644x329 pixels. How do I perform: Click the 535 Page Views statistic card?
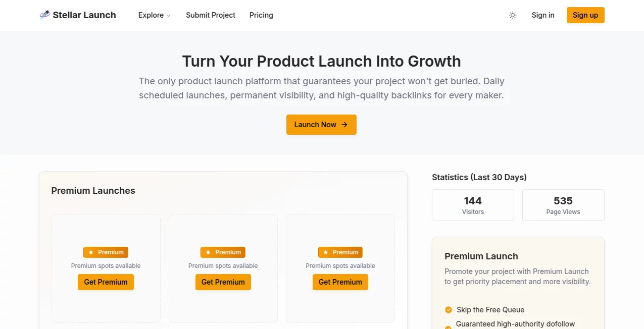tap(563, 205)
